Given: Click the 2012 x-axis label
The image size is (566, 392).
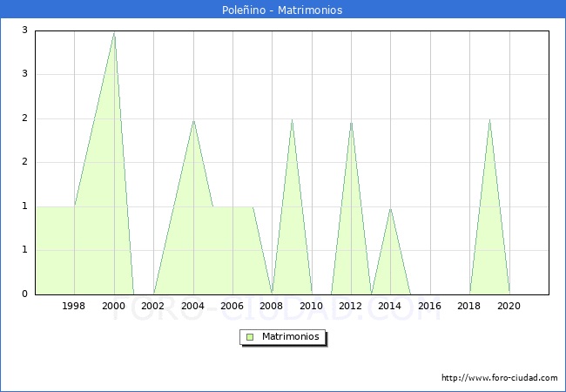Looking at the screenshot, I should (x=351, y=306).
